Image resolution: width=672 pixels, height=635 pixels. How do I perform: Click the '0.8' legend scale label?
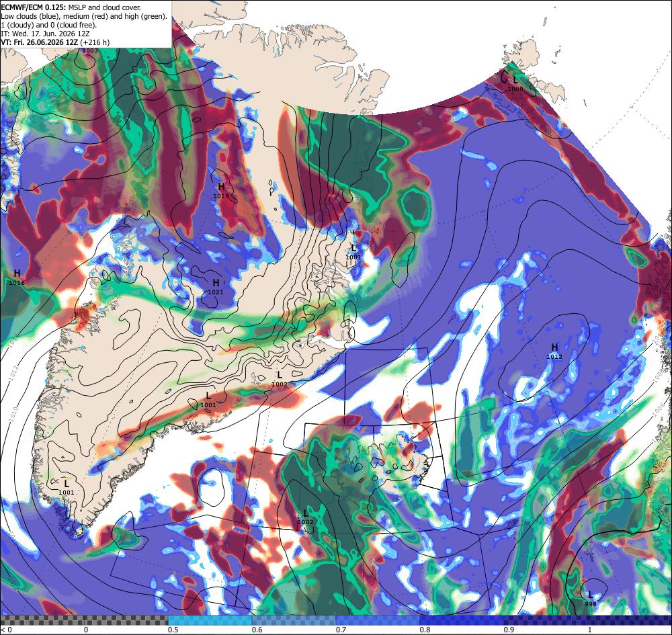pyautogui.click(x=425, y=630)
